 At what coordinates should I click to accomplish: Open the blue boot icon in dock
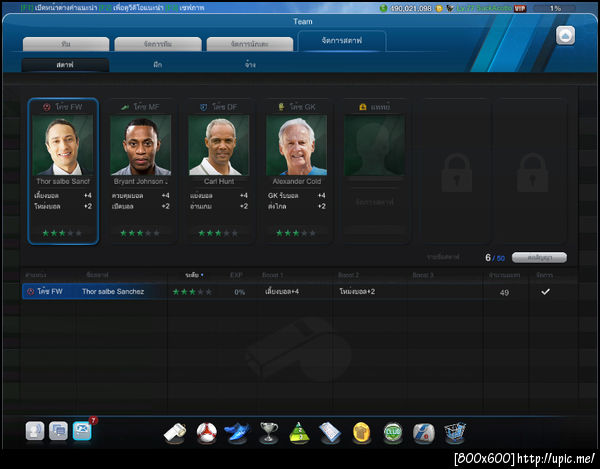tap(237, 433)
